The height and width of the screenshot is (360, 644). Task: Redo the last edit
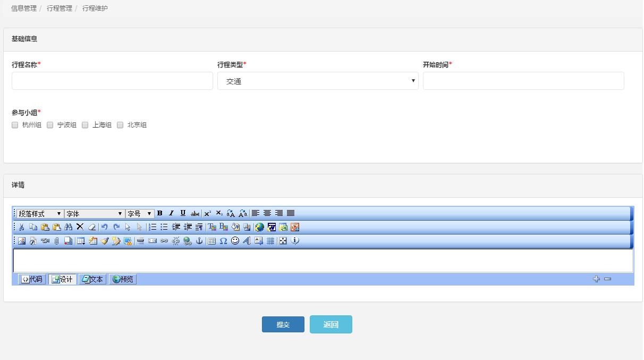tap(116, 227)
